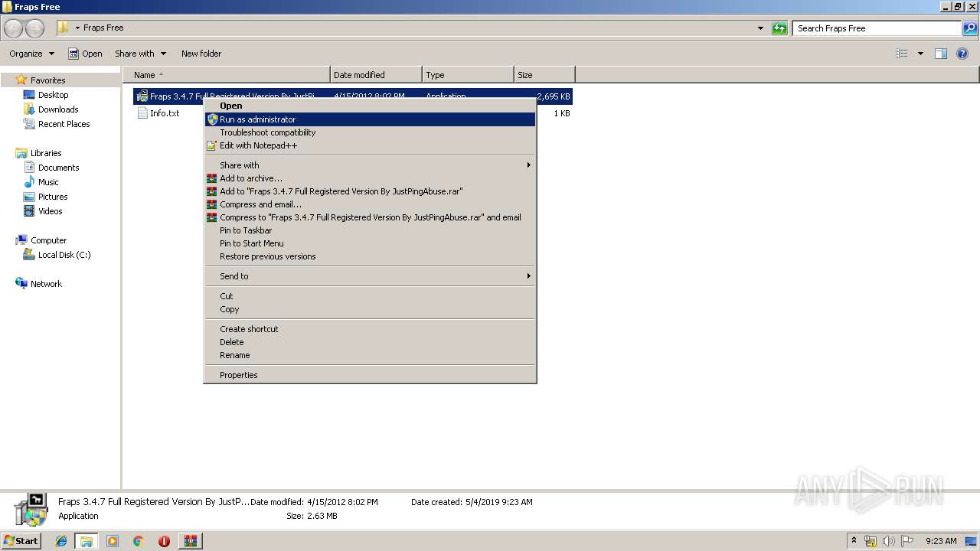This screenshot has width=980, height=551.
Task: Click the Start button
Action: pos(21,540)
